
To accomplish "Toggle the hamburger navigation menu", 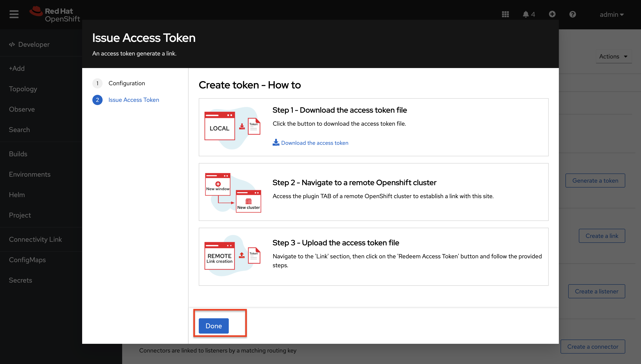I will 14,14.
